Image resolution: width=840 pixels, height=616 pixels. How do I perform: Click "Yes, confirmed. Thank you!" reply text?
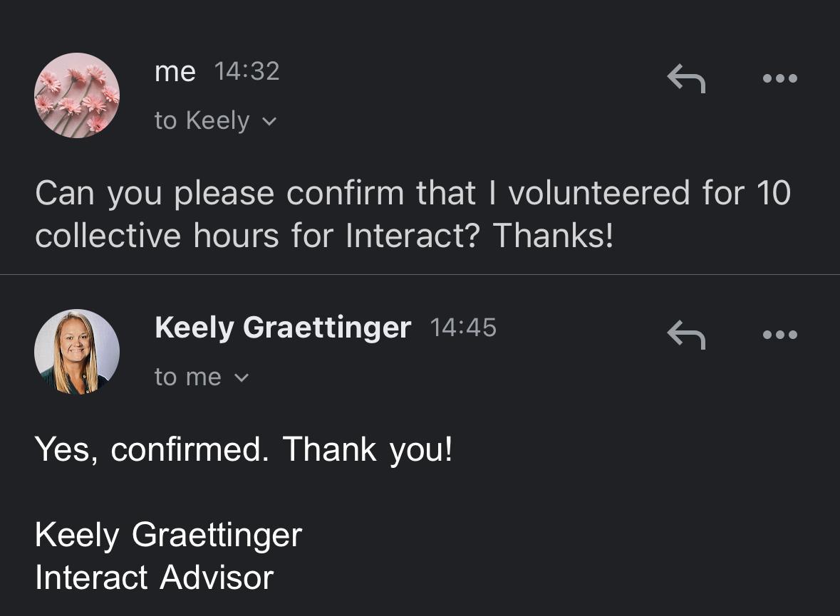click(x=243, y=449)
